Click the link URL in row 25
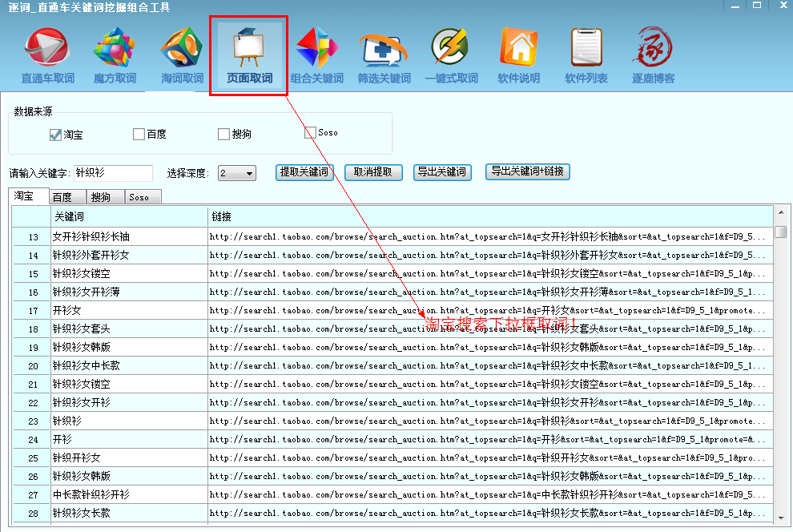The height and width of the screenshot is (532, 793). [x=490, y=458]
